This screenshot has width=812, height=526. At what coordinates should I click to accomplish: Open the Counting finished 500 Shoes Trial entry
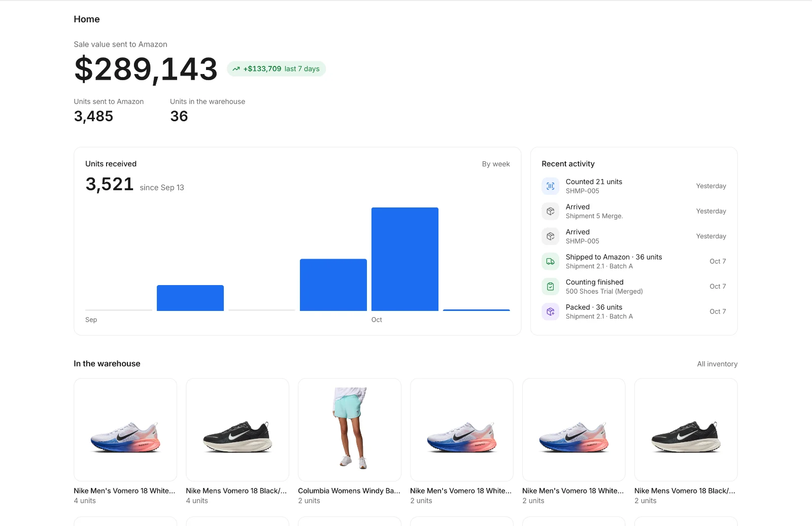click(634, 287)
